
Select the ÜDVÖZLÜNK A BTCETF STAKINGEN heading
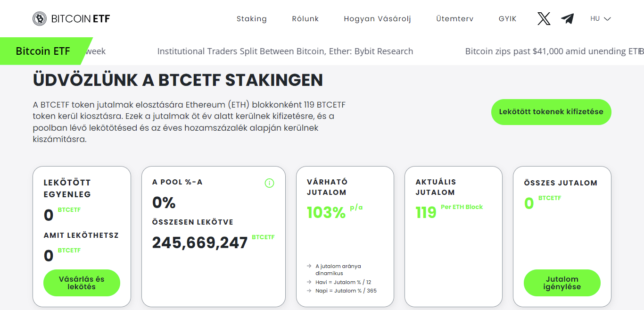click(178, 80)
